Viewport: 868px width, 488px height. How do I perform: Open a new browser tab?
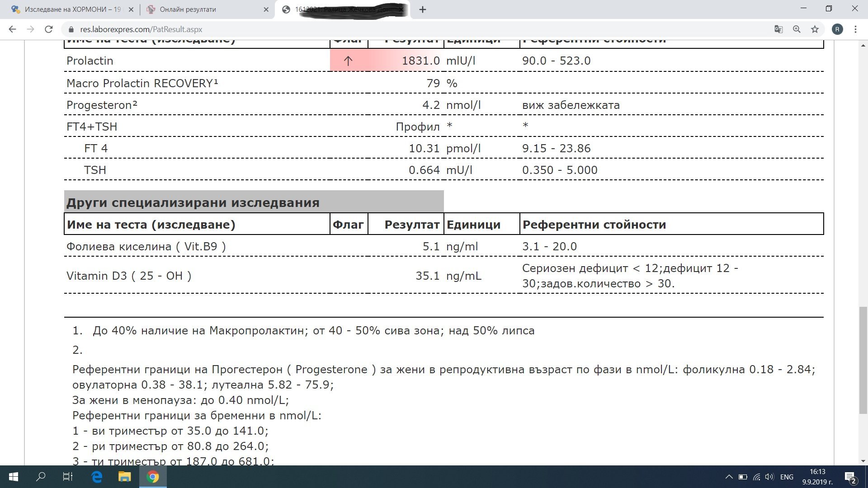(423, 9)
